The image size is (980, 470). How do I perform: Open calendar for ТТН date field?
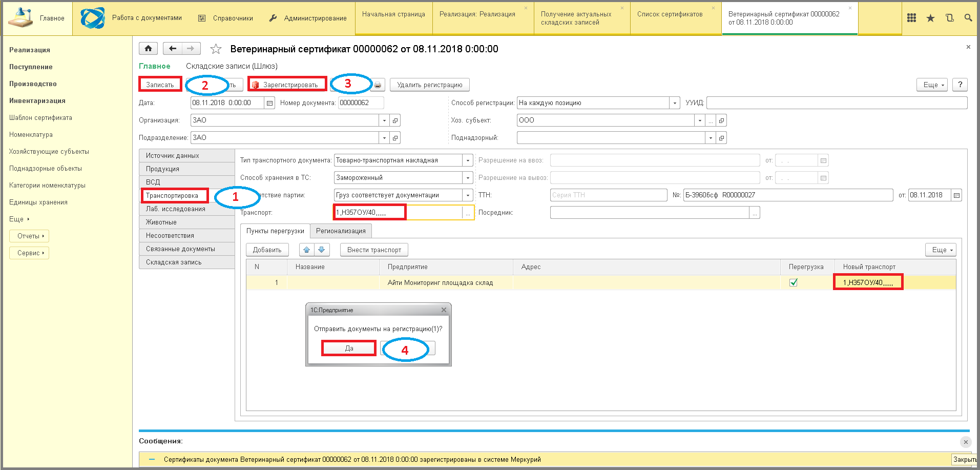956,195
